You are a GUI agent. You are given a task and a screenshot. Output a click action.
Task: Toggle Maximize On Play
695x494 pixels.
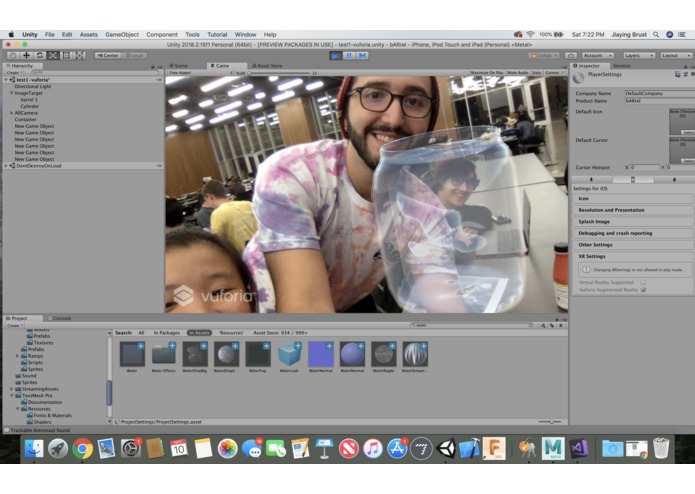[487, 73]
